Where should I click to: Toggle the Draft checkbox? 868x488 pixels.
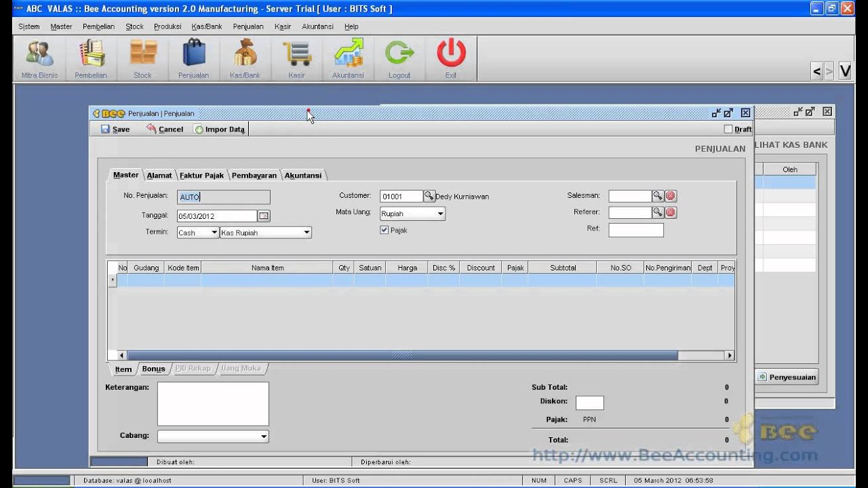coord(728,129)
